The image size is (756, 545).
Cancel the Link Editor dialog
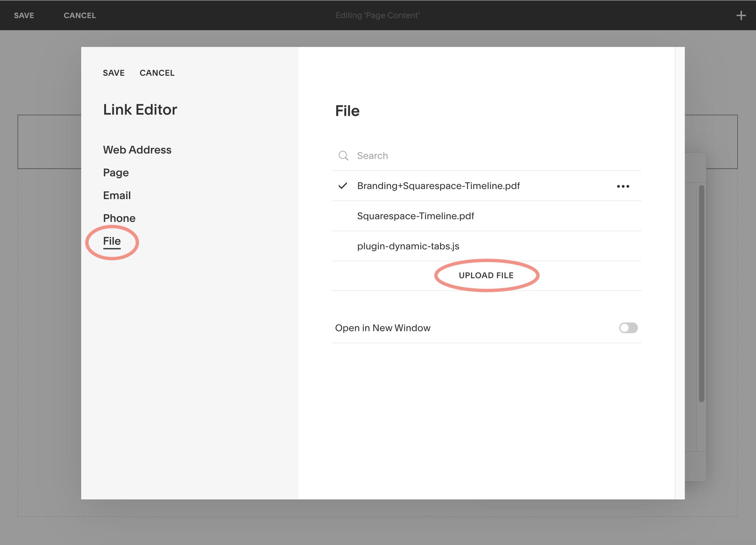pyautogui.click(x=157, y=73)
